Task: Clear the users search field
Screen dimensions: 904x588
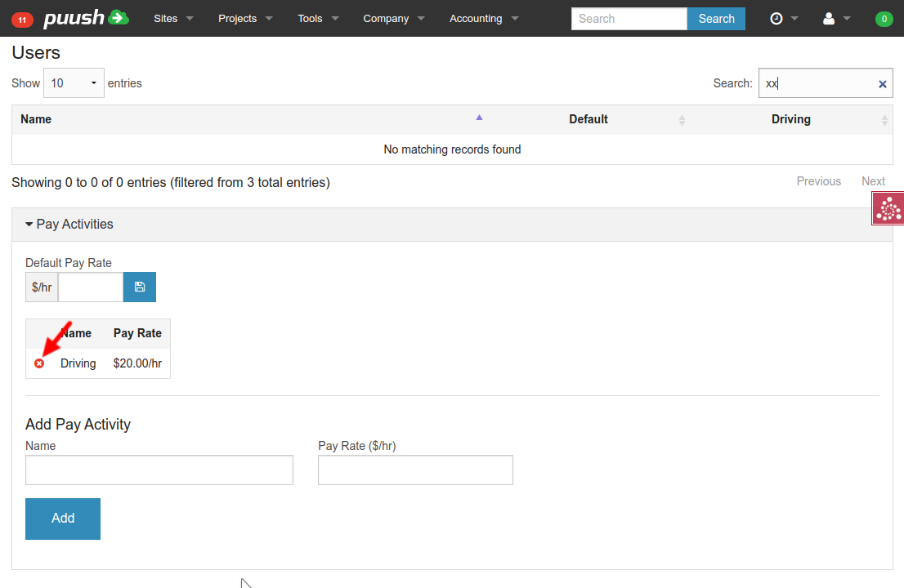Action: coord(882,83)
